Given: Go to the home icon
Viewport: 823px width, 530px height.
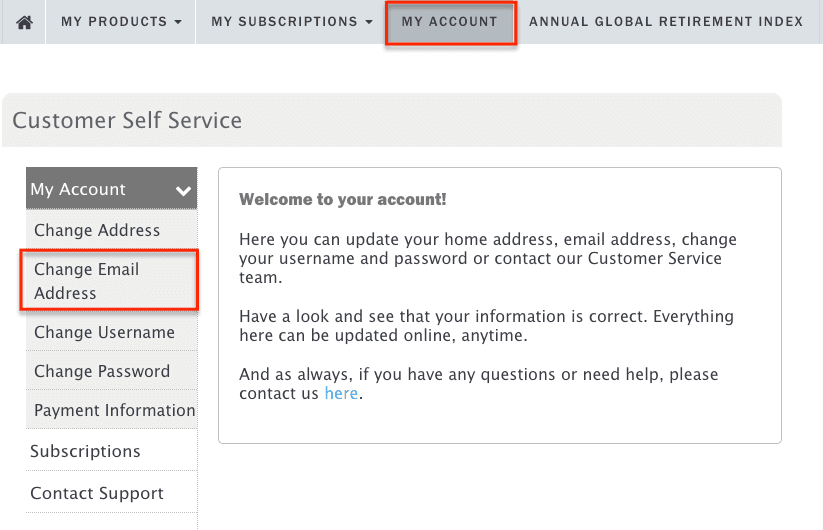Looking at the screenshot, I should (x=24, y=22).
